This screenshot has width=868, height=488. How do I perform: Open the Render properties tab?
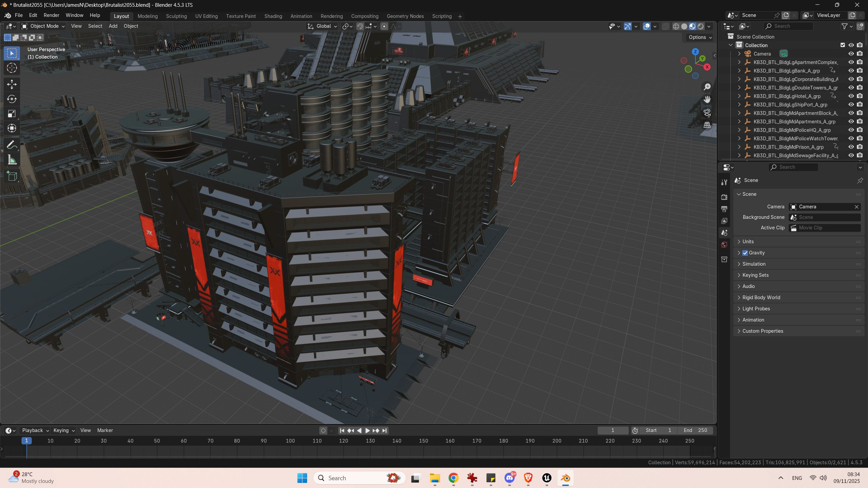724,197
